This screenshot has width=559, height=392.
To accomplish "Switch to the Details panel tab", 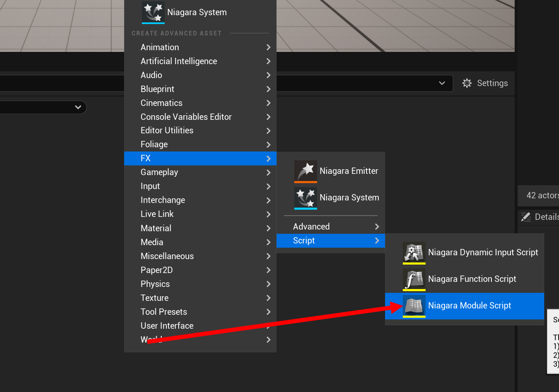I will (540, 217).
